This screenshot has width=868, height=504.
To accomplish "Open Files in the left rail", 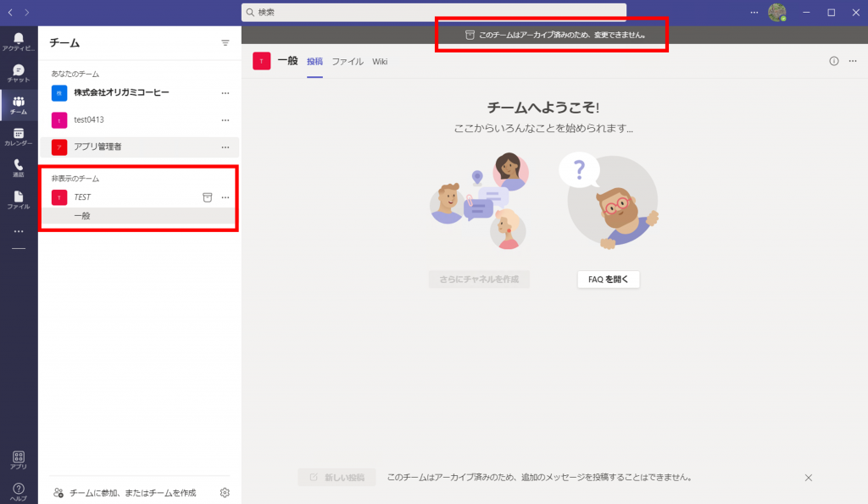I will tap(18, 199).
